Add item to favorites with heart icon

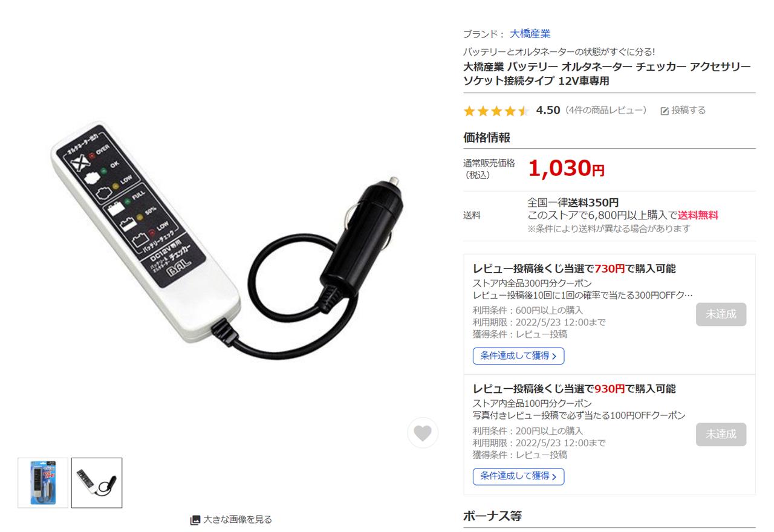(x=423, y=433)
